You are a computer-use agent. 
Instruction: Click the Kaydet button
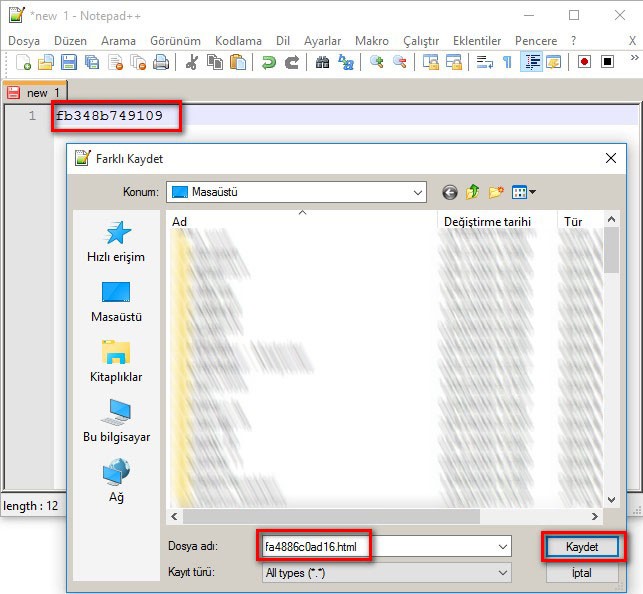(582, 546)
